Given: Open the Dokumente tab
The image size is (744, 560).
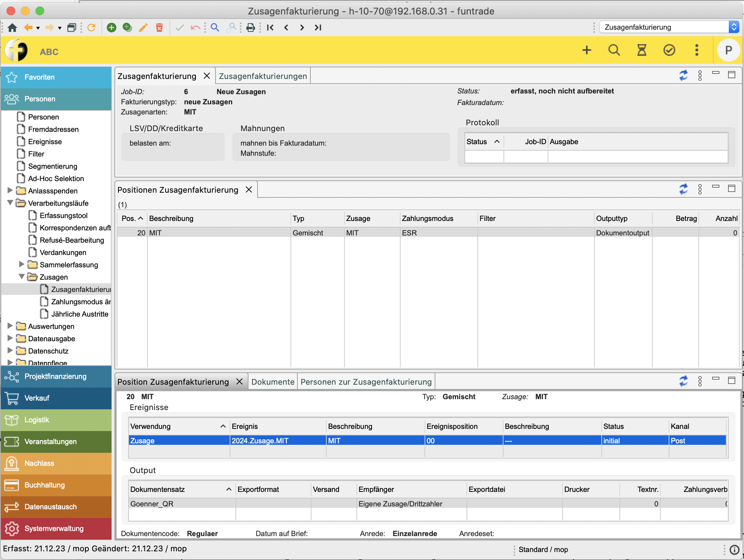Looking at the screenshot, I should 272,382.
